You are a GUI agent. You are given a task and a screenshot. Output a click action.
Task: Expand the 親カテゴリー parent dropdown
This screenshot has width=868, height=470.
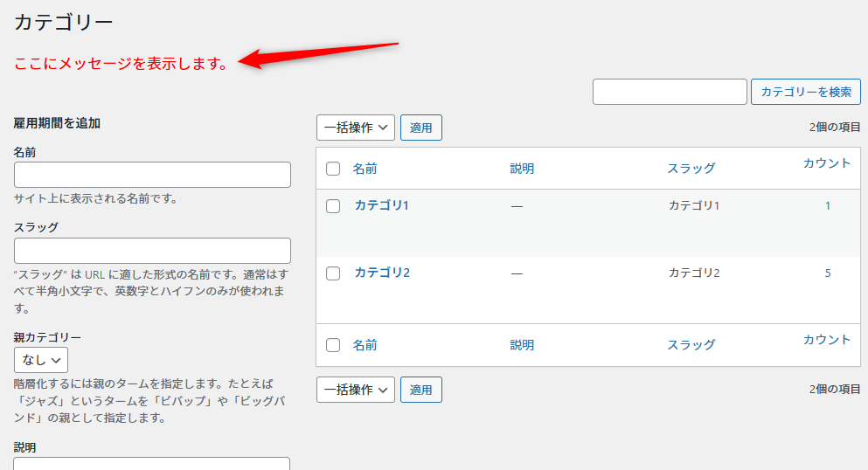41,360
